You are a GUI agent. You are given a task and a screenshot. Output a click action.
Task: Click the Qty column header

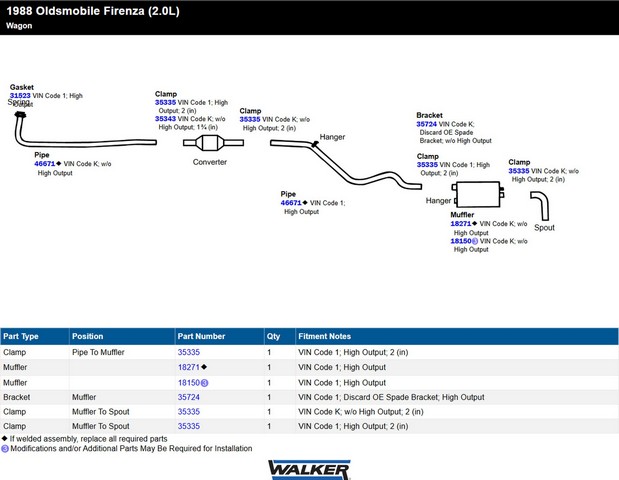(273, 337)
